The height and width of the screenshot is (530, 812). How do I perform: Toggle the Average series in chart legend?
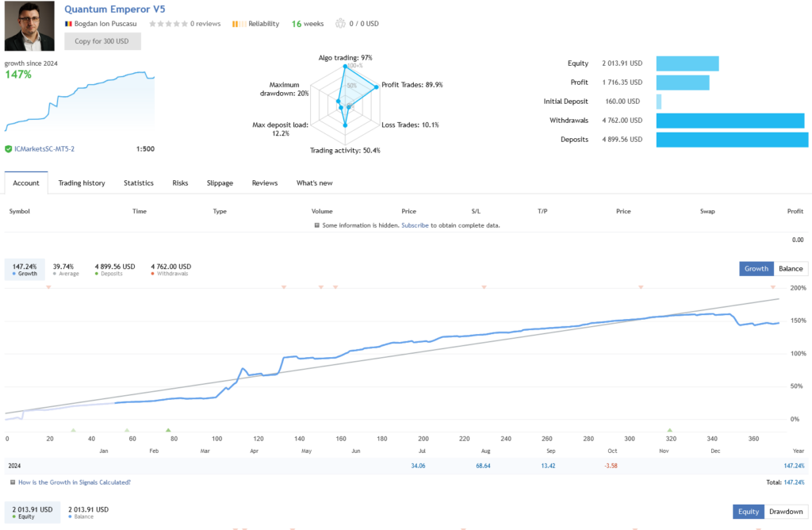pyautogui.click(x=63, y=270)
